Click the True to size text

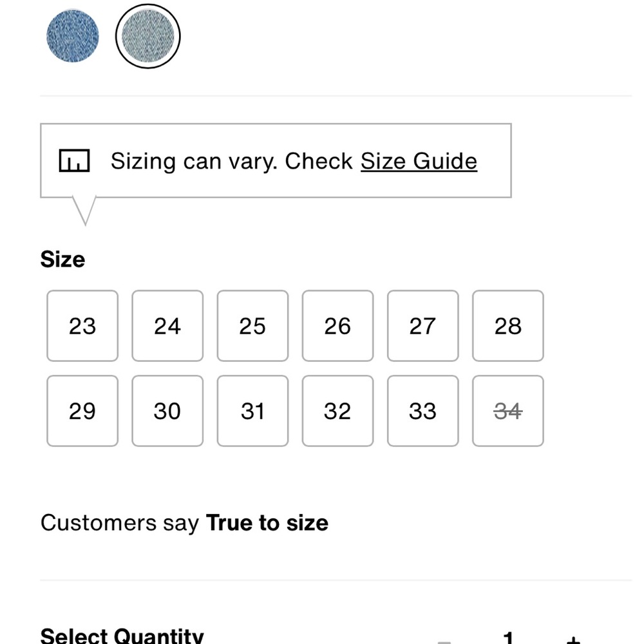[x=267, y=523]
